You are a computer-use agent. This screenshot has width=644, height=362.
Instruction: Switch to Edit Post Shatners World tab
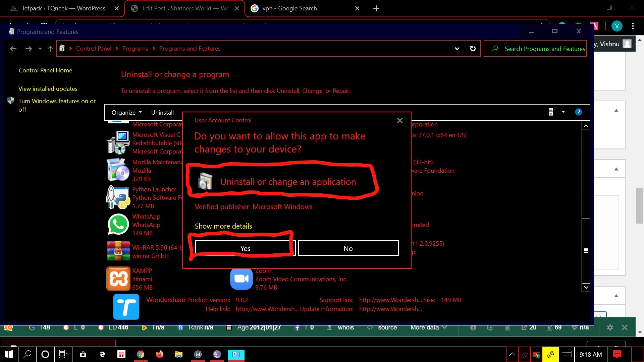pyautogui.click(x=185, y=8)
